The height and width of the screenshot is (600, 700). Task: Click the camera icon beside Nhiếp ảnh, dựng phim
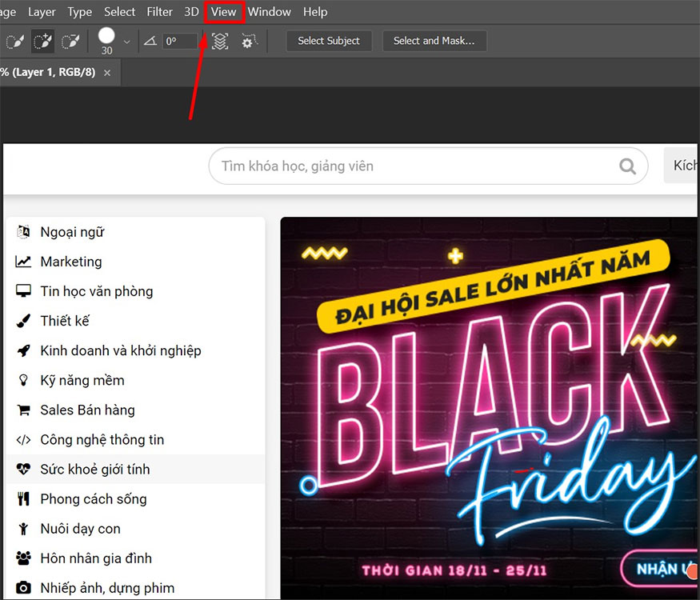(23, 587)
